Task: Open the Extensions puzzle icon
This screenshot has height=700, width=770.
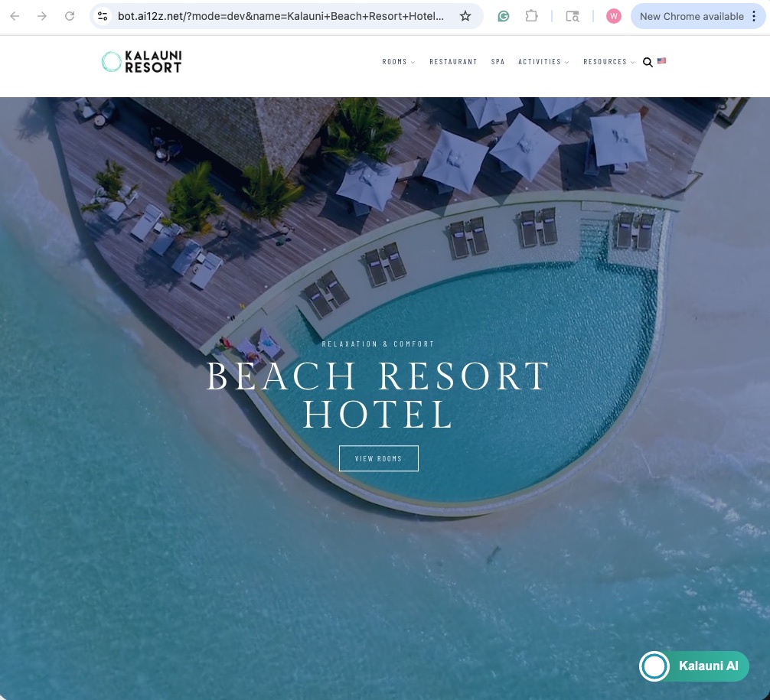Action: tap(531, 16)
